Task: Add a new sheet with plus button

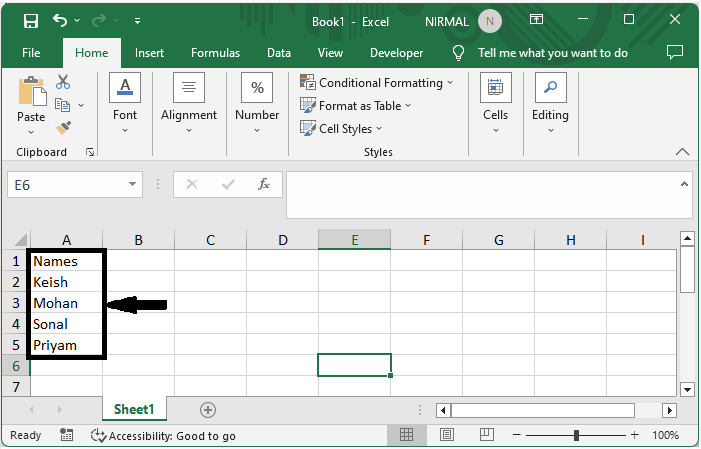Action: click(208, 410)
